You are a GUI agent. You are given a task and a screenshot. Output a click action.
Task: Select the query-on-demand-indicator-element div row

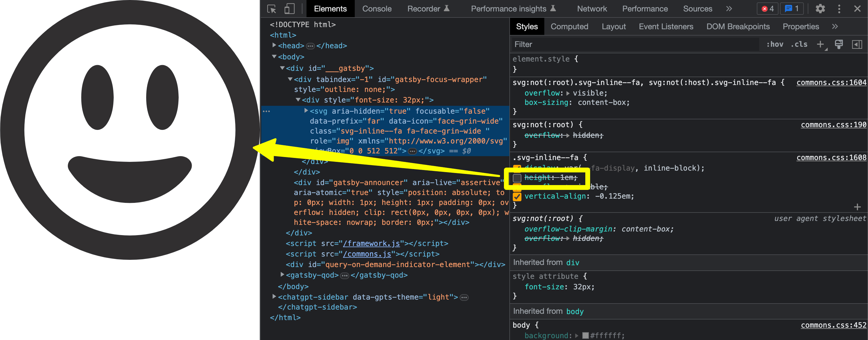395,265
